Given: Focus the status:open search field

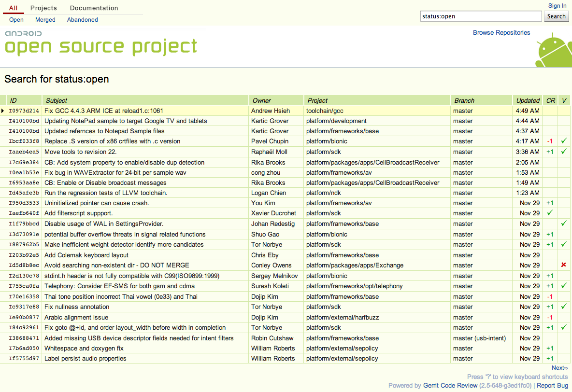Looking at the screenshot, I should (x=481, y=16).
